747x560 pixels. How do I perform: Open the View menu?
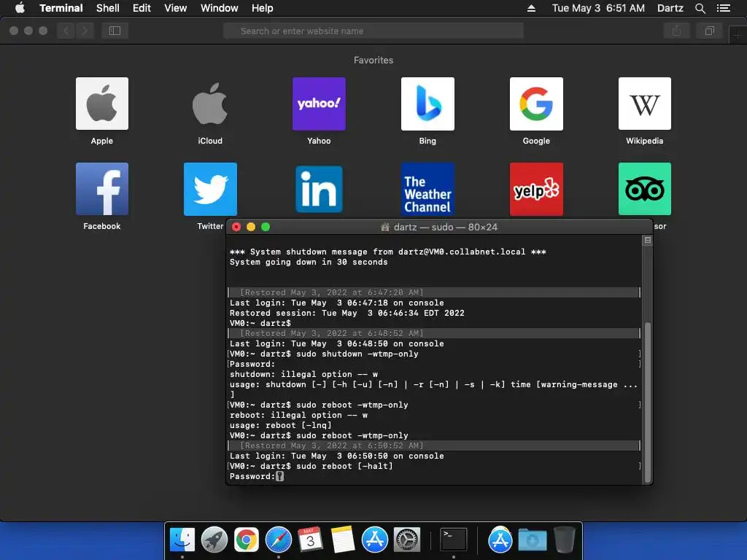(x=175, y=8)
